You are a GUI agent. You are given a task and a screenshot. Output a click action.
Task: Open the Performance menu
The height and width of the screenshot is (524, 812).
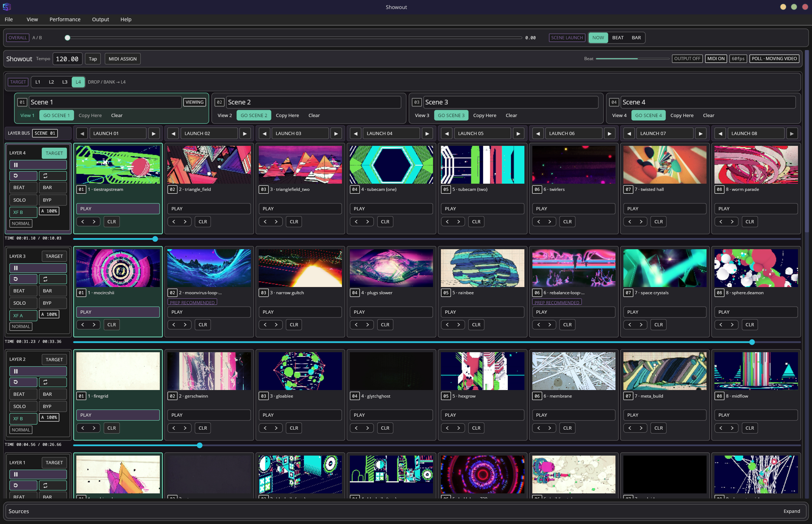point(65,19)
